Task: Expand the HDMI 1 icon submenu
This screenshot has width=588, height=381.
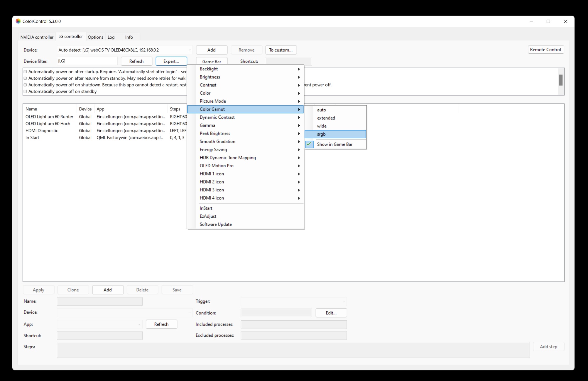Action: 246,174
